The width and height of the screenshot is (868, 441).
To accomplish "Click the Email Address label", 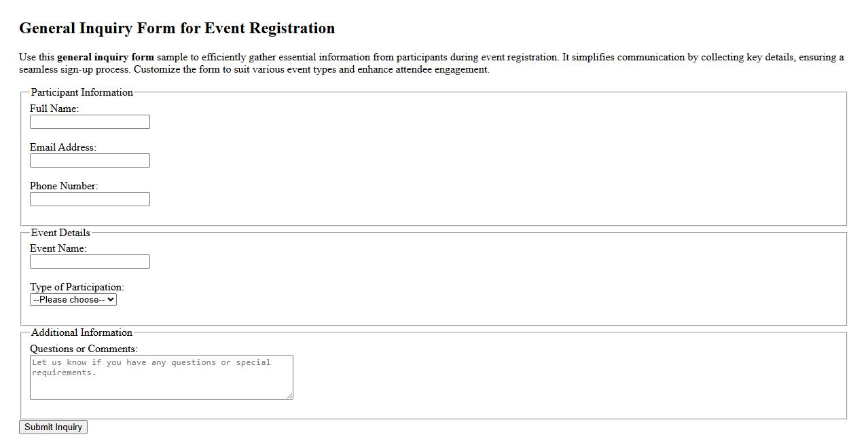I will click(63, 147).
